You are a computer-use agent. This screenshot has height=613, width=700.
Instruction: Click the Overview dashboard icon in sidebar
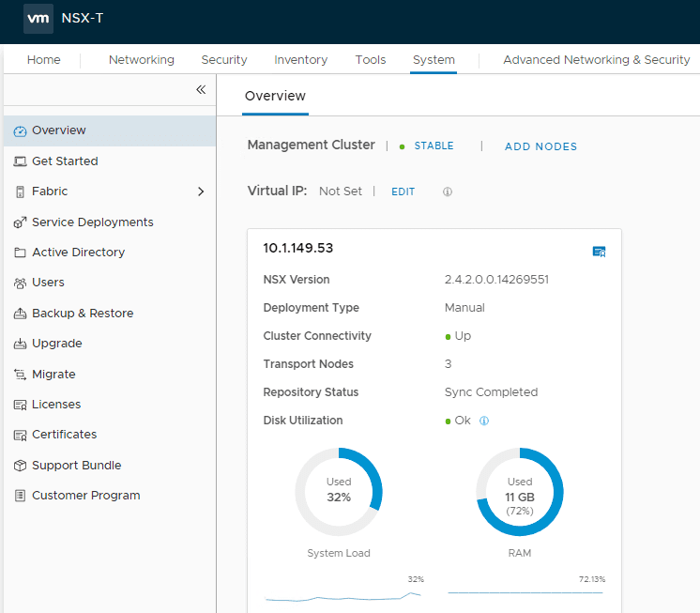point(21,131)
